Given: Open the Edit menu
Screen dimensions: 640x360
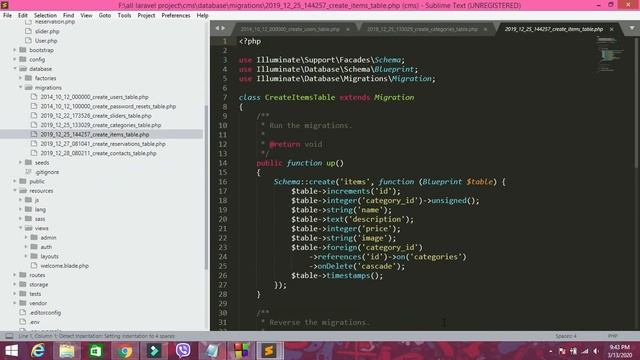Looking at the screenshot, I should point(22,16).
